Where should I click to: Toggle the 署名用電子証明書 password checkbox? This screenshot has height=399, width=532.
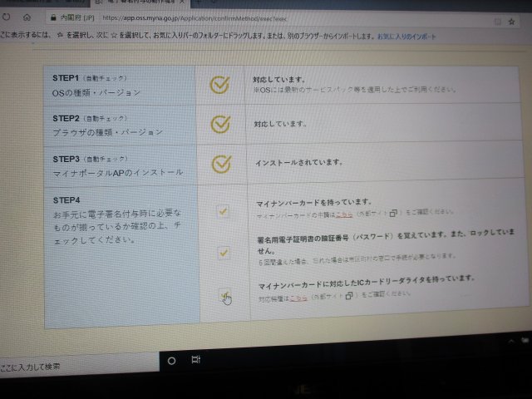[223, 252]
